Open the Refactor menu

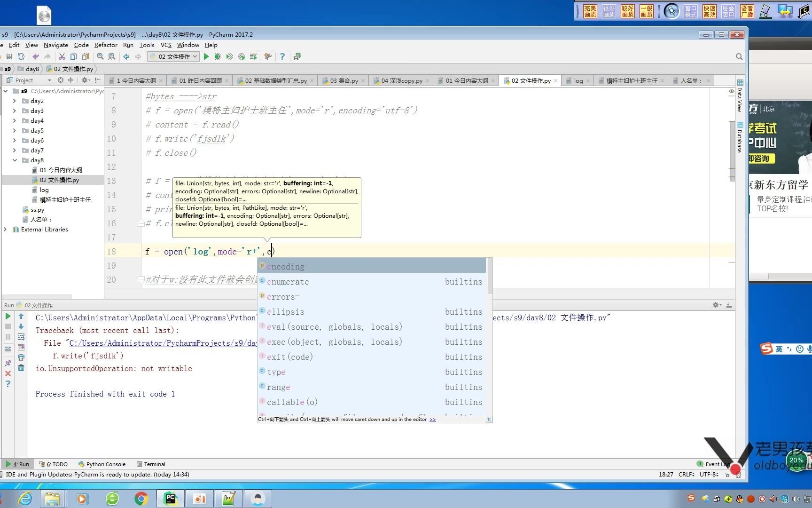click(106, 45)
